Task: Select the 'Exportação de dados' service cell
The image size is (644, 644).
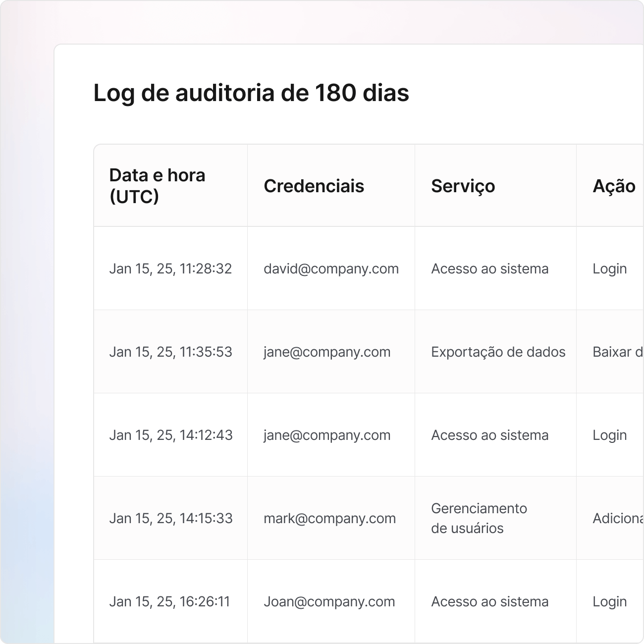Action: point(498,352)
